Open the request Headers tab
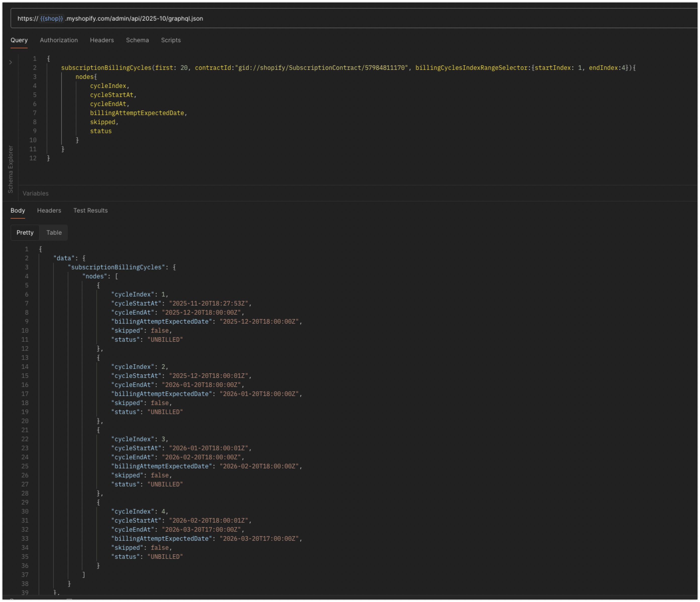 (102, 40)
